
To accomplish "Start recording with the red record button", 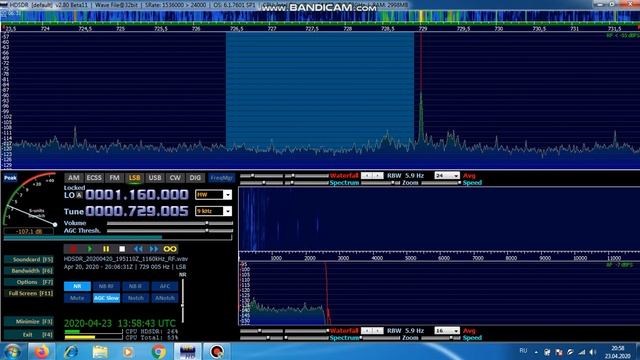I will point(73,249).
